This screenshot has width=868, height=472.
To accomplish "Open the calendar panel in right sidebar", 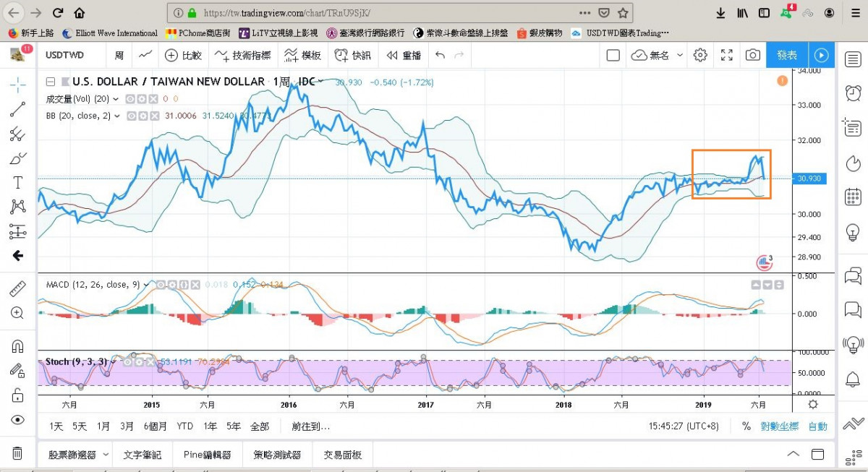I will [853, 197].
